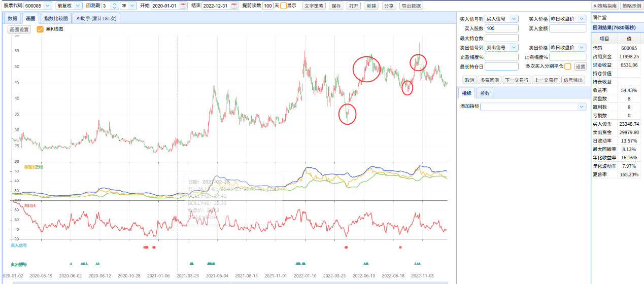Open the end date calendar picker
The image size is (644, 284).
coord(234,6)
